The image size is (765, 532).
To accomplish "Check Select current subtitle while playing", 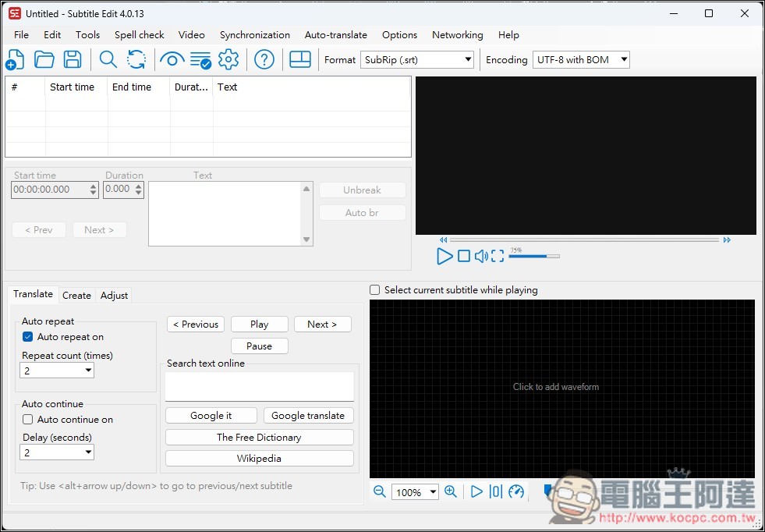I will pos(374,290).
